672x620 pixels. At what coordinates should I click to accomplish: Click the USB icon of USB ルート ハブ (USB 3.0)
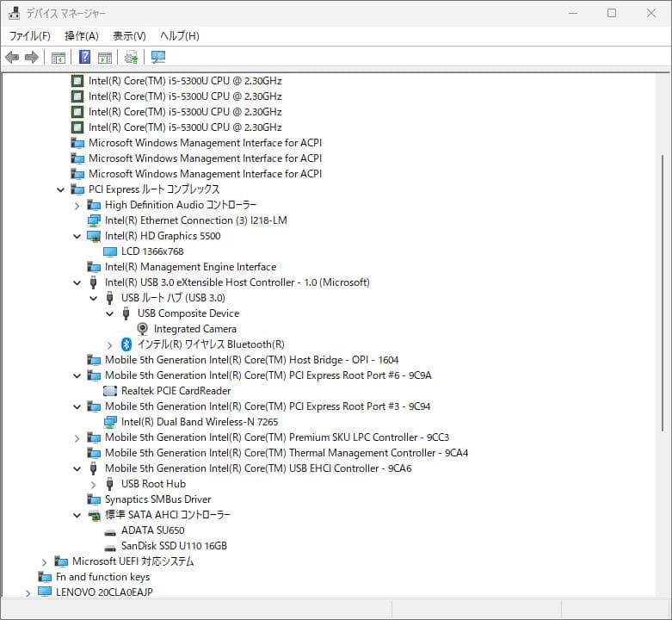click(110, 298)
